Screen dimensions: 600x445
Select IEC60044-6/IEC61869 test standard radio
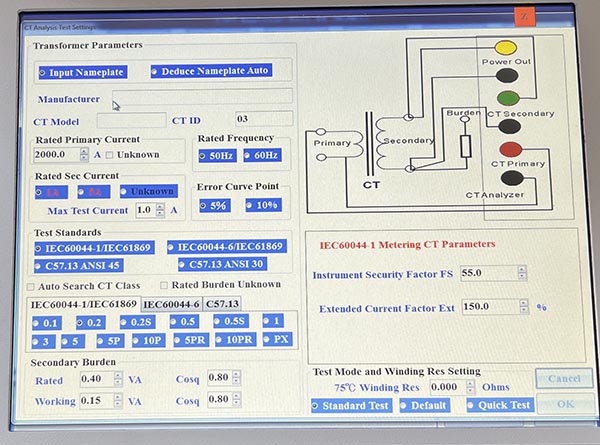[x=227, y=246]
